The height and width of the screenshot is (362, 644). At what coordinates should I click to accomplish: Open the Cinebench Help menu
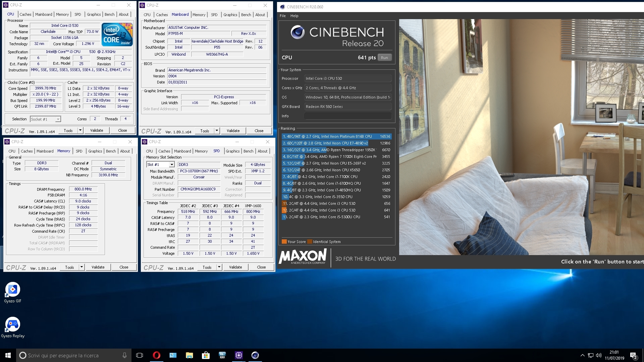(294, 16)
